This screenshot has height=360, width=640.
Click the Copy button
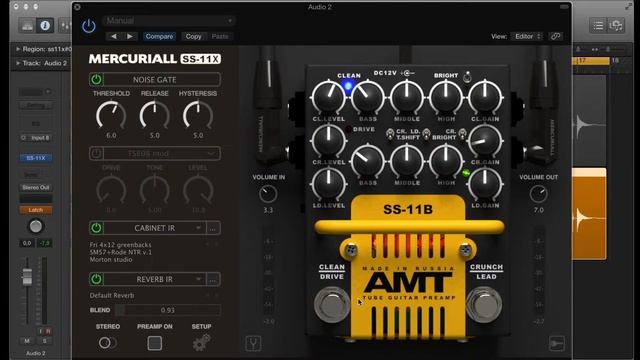coord(193,36)
